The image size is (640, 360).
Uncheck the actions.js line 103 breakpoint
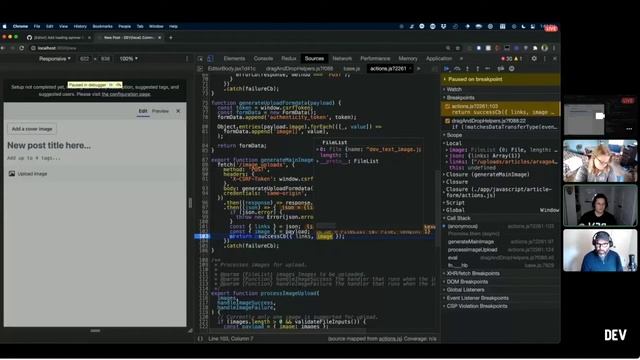pos(447,107)
